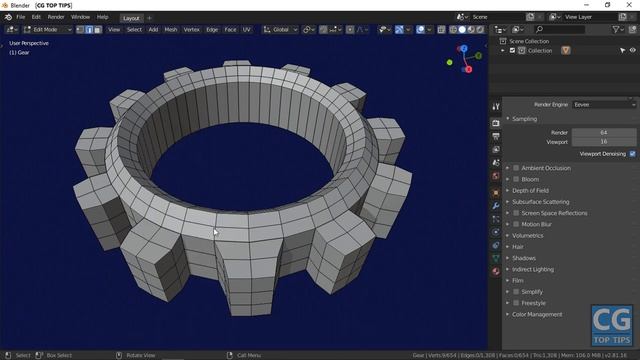This screenshot has height=360, width=640.
Task: Open the View Layer properties tab
Action: click(x=496, y=150)
